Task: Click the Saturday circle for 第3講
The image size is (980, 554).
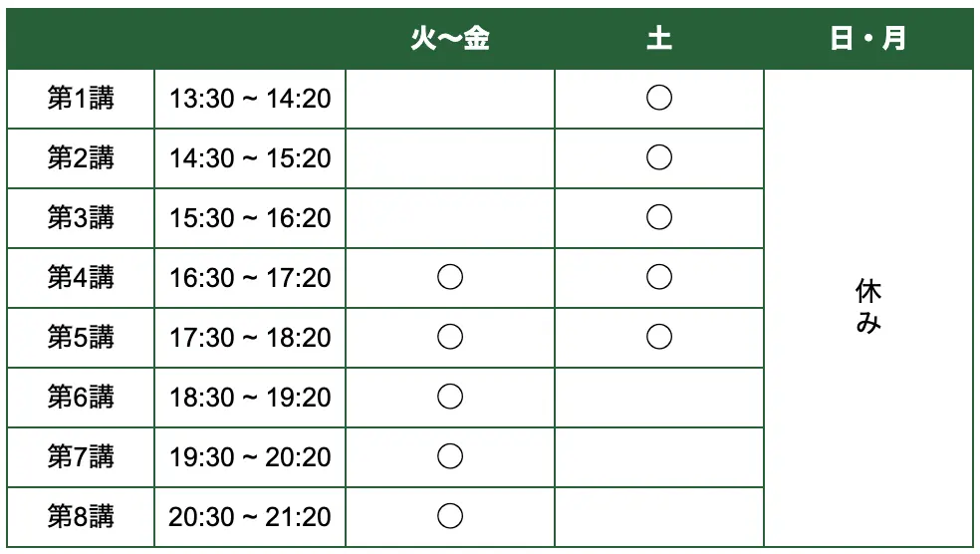Action: coord(658,217)
